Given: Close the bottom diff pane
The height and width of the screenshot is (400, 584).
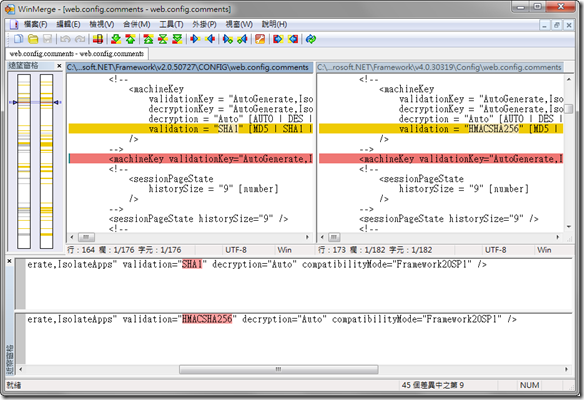Looking at the screenshot, I should (x=9, y=261).
